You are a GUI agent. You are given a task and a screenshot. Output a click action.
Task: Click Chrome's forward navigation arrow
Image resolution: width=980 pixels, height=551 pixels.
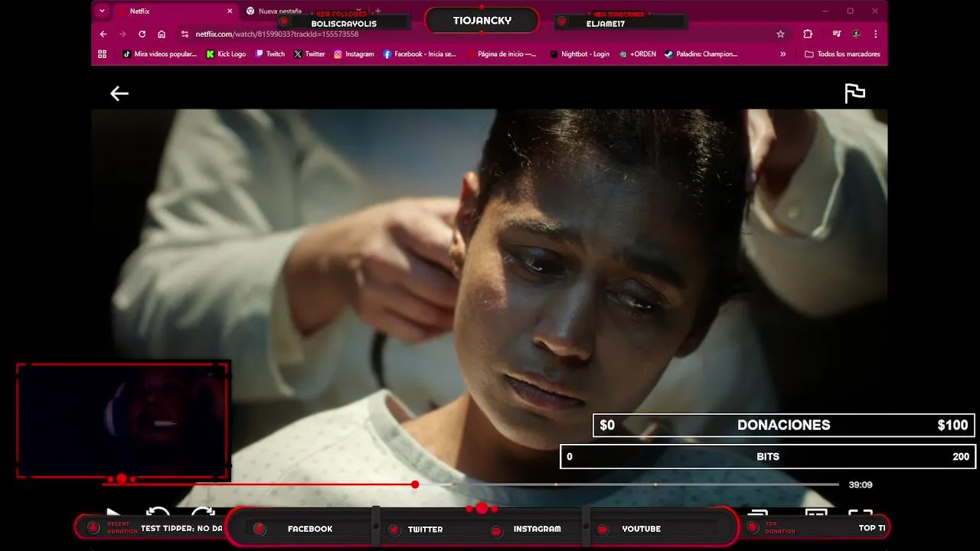point(122,34)
